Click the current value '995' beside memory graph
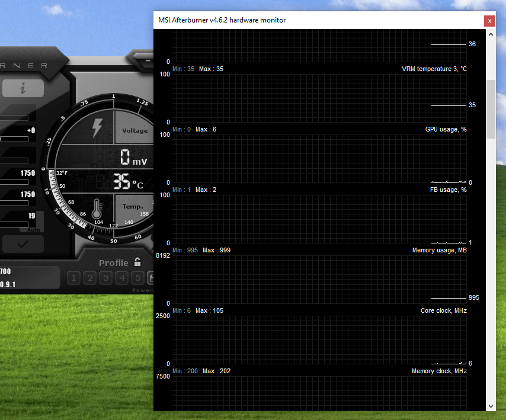 point(474,297)
